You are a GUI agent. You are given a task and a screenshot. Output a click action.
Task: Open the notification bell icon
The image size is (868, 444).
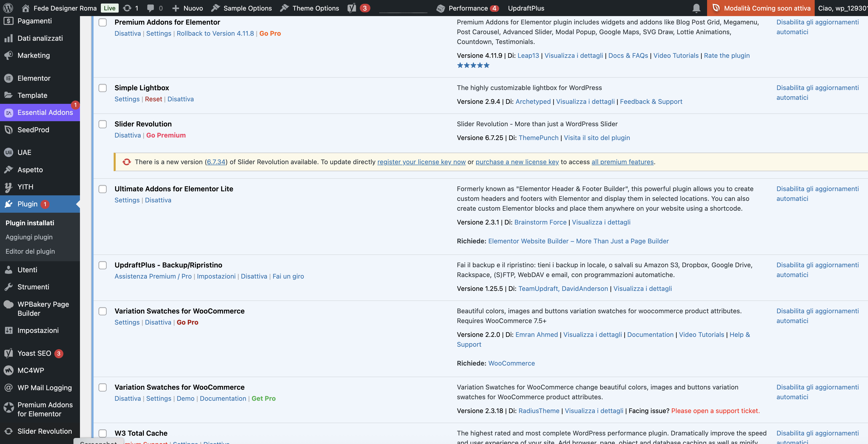pyautogui.click(x=697, y=8)
